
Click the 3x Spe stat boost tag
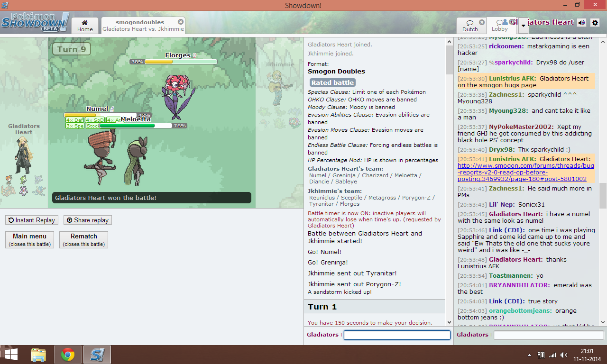pos(75,126)
